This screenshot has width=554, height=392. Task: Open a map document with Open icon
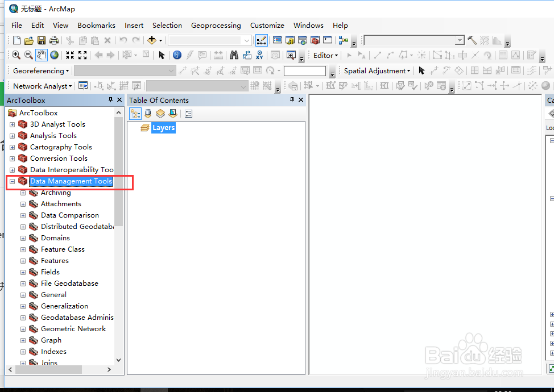[29, 40]
